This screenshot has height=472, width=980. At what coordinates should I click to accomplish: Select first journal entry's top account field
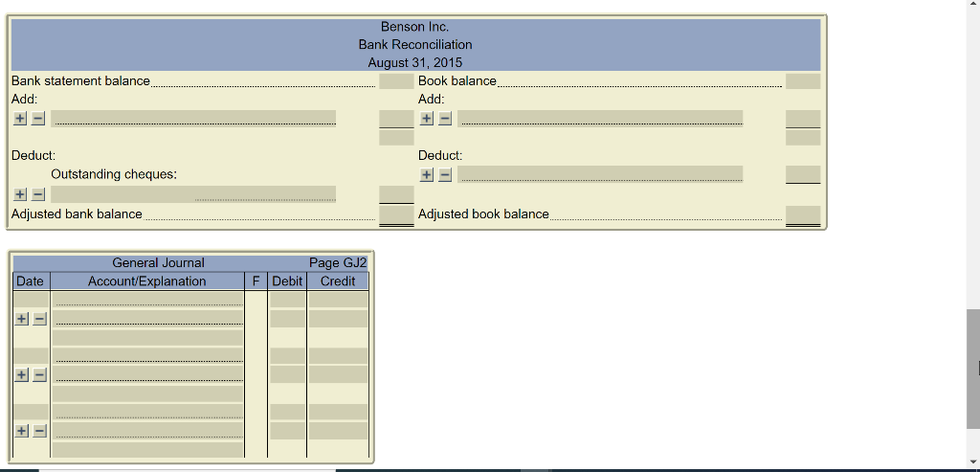[147, 300]
